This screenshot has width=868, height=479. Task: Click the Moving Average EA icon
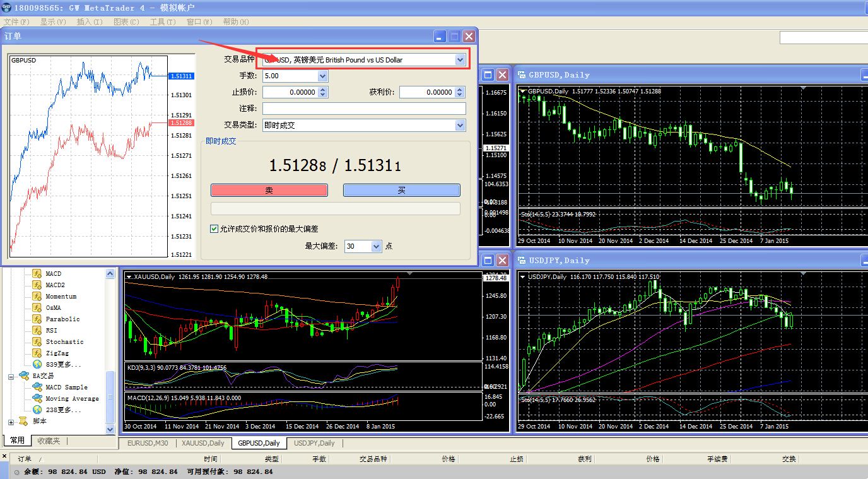tap(37, 399)
